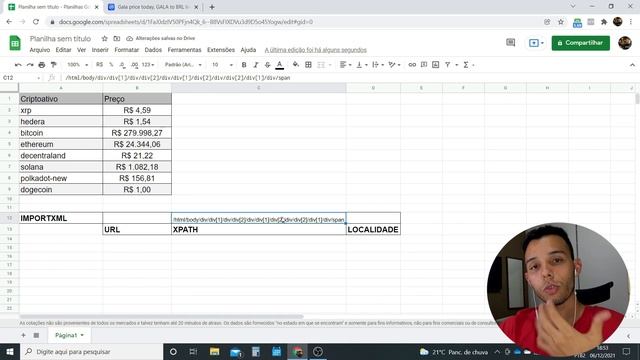The height and width of the screenshot is (360, 640).
Task: Open a new browser tab
Action: coord(212,7)
